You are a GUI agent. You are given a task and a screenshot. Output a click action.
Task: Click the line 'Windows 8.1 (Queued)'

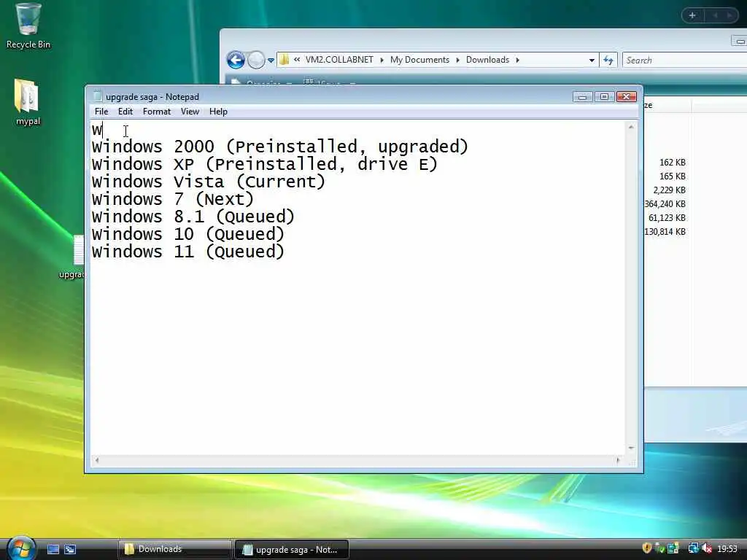coord(193,217)
